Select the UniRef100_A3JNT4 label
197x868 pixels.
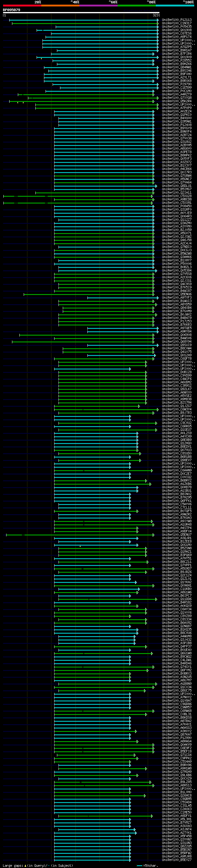pyautogui.click(x=177, y=830)
